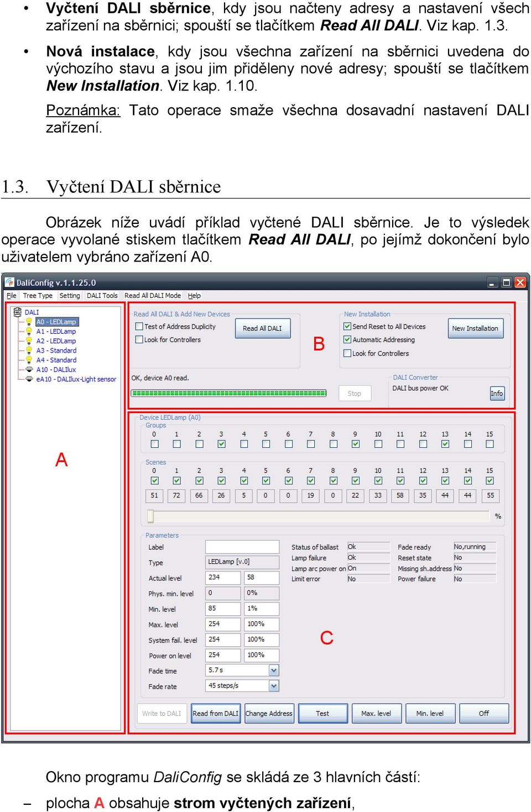This screenshot has width=531, height=812.
Task: Toggle Group 9 checkbox
Action: 355,444
